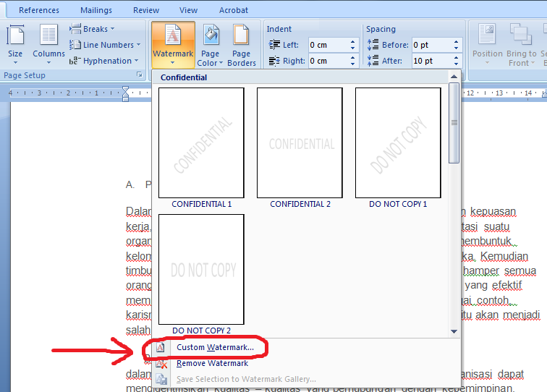Expand the Hyphenation dropdown arrow
The height and width of the screenshot is (392, 547).
(137, 61)
